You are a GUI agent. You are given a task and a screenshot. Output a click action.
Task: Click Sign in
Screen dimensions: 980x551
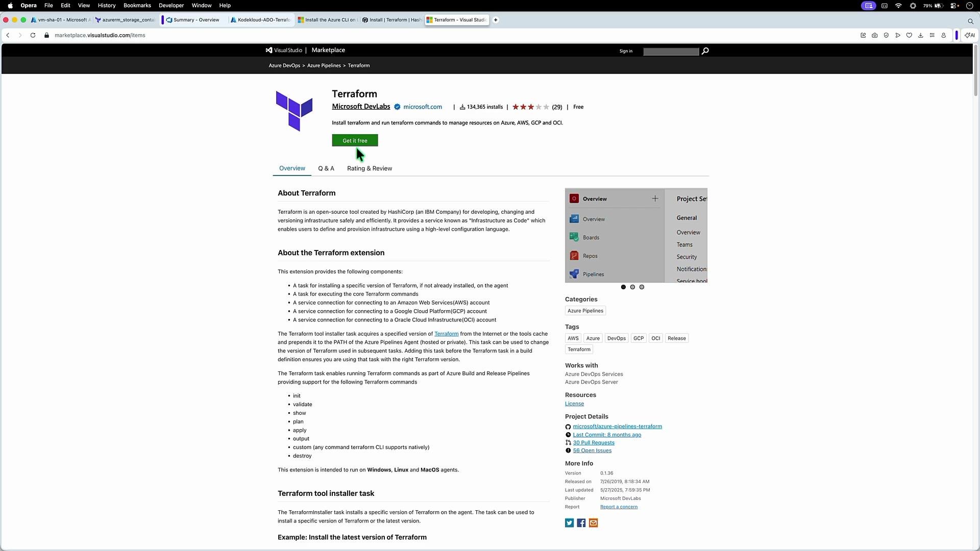pos(626,51)
